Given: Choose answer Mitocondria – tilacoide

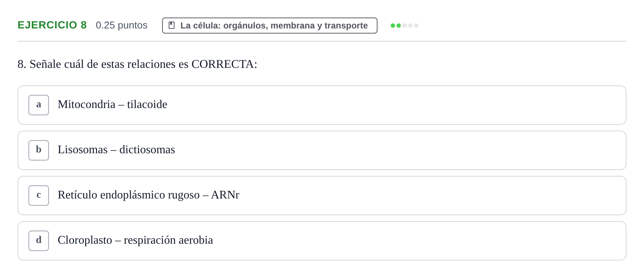Looking at the screenshot, I should pos(112,104).
